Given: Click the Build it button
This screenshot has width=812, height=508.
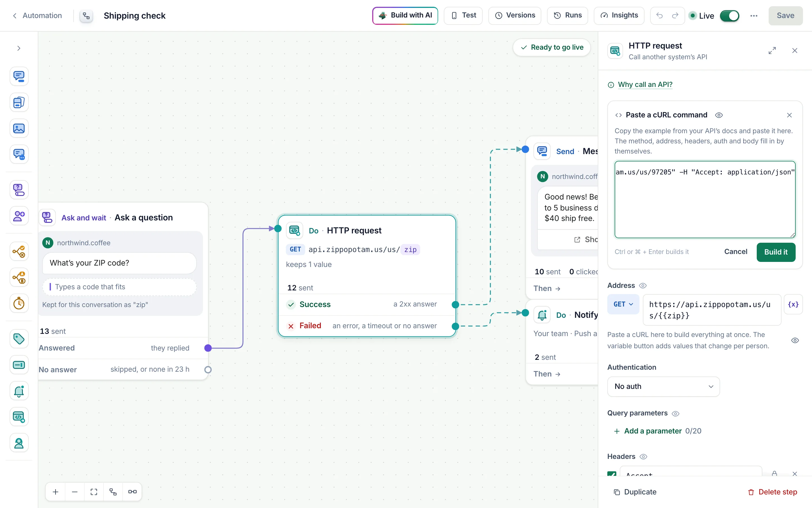Looking at the screenshot, I should (776, 252).
